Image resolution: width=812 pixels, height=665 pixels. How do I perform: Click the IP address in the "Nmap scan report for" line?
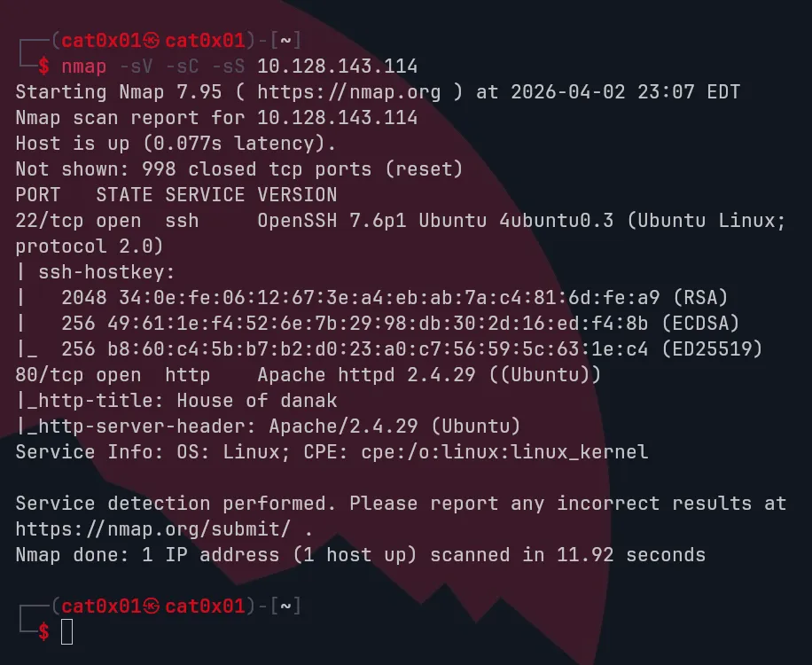point(338,118)
